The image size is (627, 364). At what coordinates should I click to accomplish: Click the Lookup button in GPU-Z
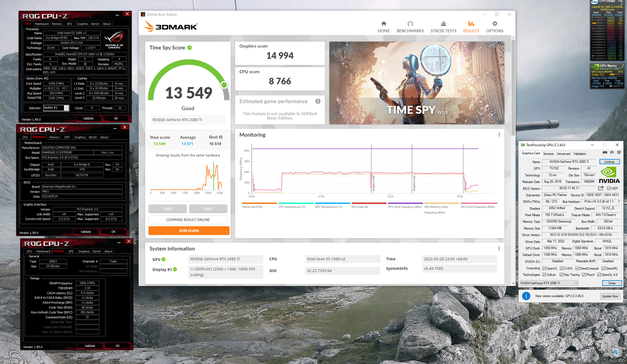coord(609,161)
